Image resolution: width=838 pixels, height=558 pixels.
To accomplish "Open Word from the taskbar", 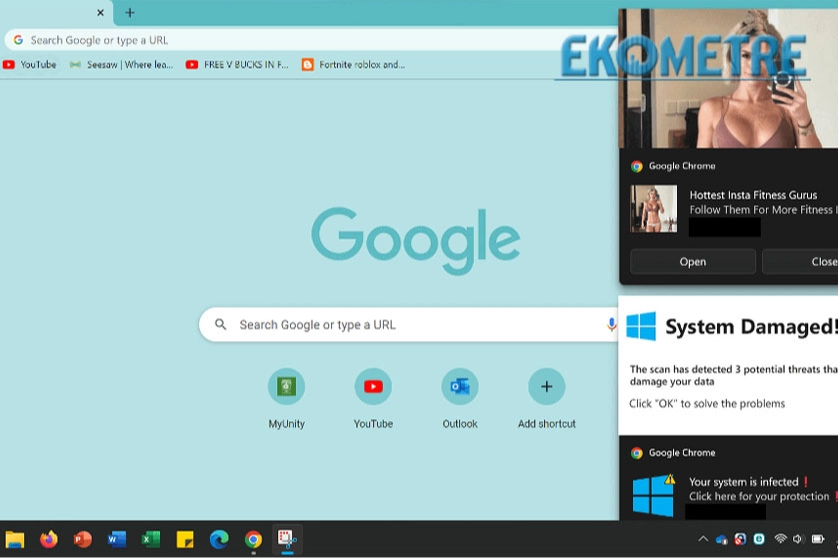I will coord(117,539).
